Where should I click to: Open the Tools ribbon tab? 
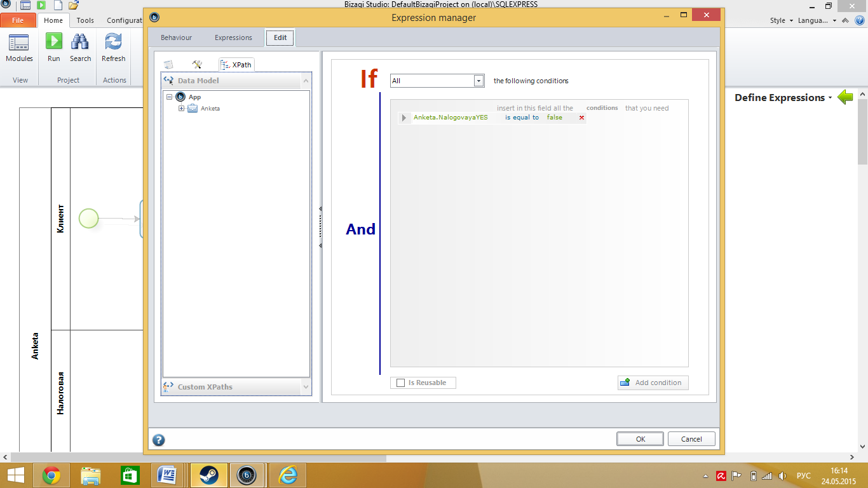(85, 20)
